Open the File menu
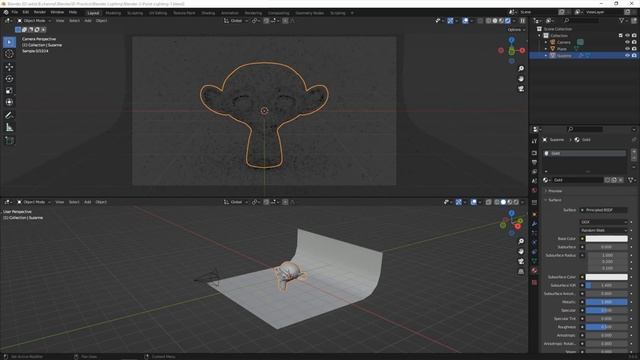 tap(15, 12)
